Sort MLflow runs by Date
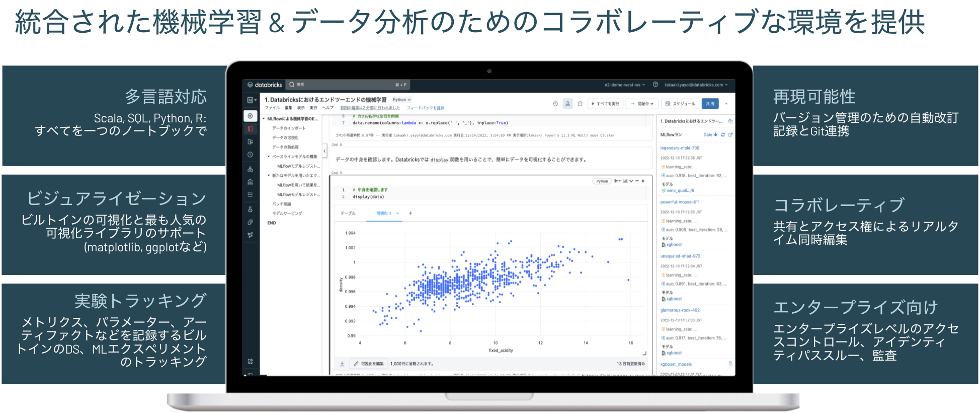Image resolution: width=980 pixels, height=413 pixels. tap(710, 134)
